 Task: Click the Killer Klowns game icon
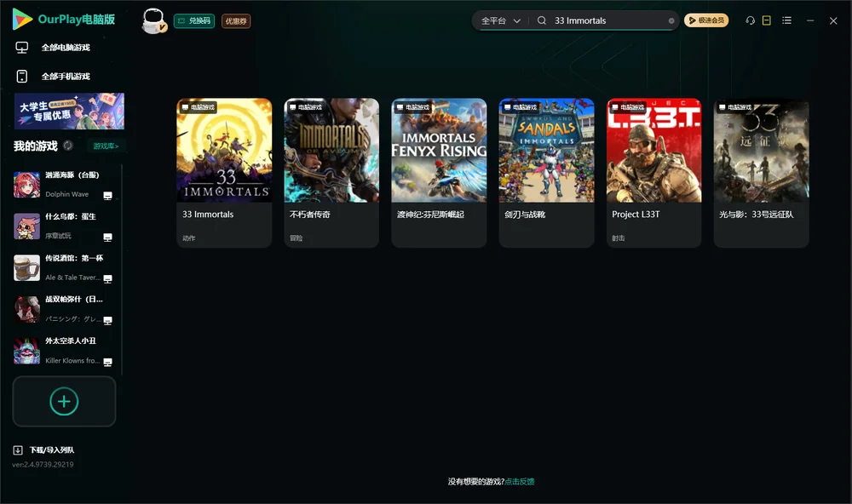[26, 351]
